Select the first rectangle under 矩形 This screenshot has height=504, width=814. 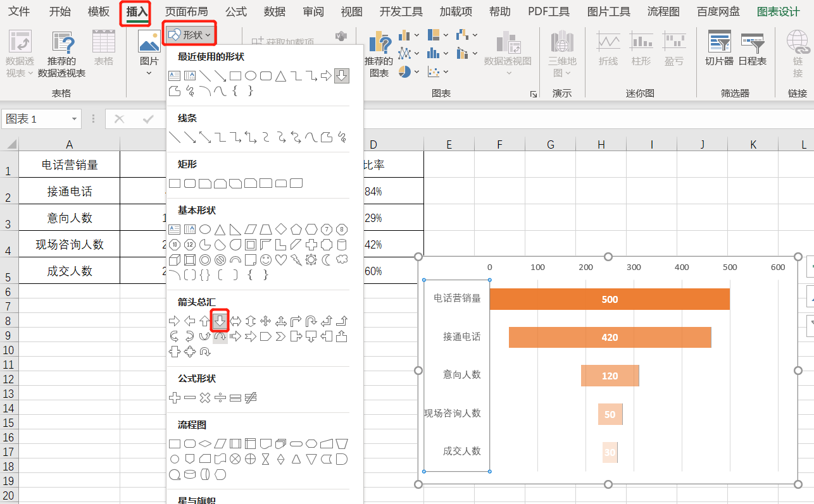click(175, 183)
